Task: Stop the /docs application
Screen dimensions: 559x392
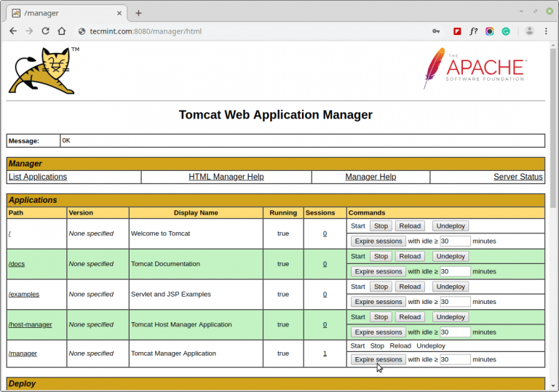Action: point(381,256)
